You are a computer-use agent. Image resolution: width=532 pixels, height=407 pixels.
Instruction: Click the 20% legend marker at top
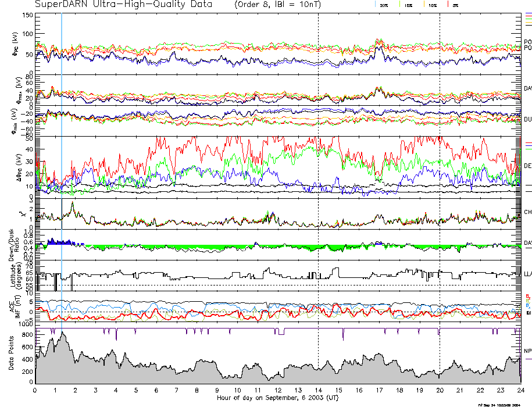pyautogui.click(x=384, y=5)
